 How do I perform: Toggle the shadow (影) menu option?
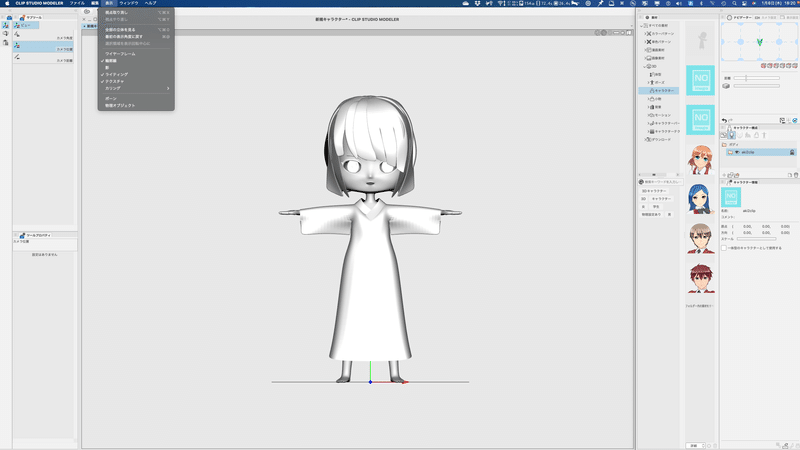[x=136, y=67]
